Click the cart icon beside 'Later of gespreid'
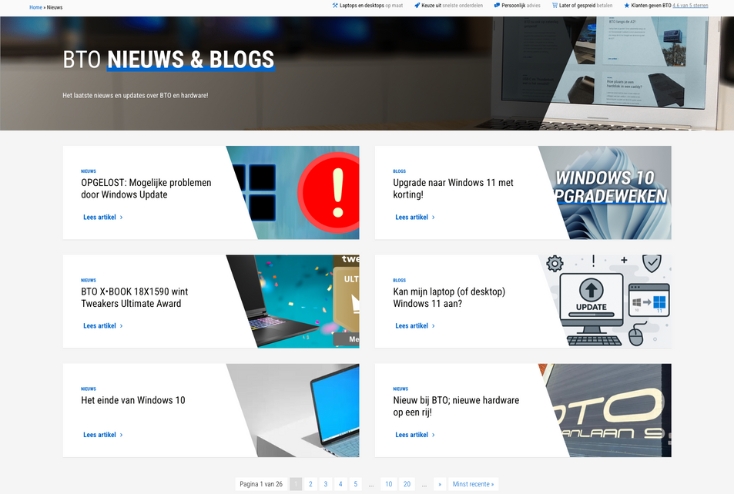The height and width of the screenshot is (494, 734). pyautogui.click(x=555, y=5)
